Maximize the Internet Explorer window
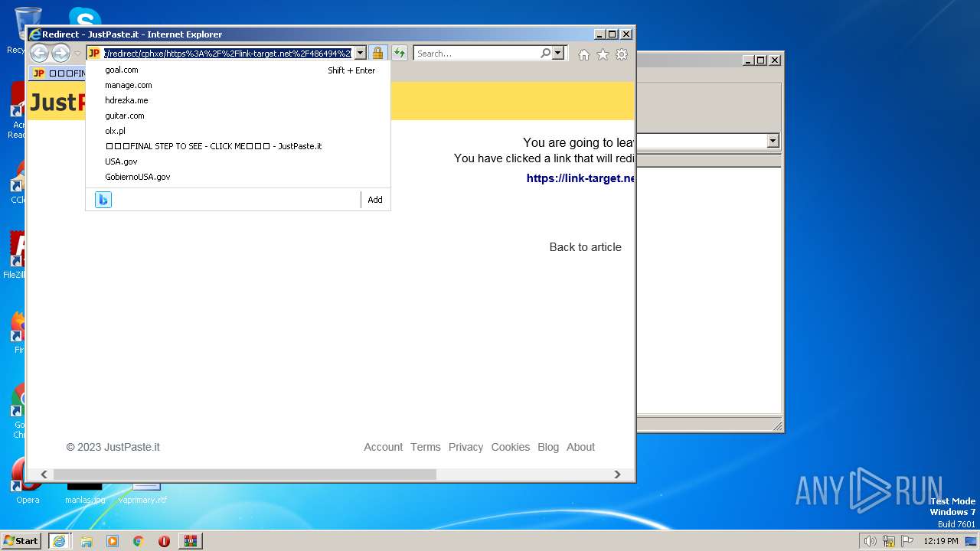Viewport: 980px width, 551px height. 612,34
